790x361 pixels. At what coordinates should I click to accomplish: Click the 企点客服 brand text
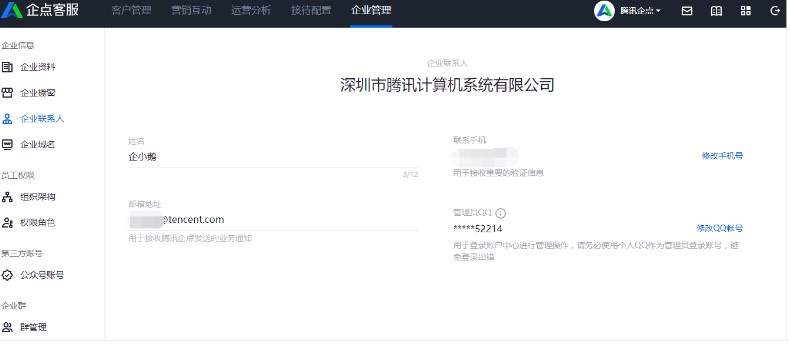click(52, 10)
